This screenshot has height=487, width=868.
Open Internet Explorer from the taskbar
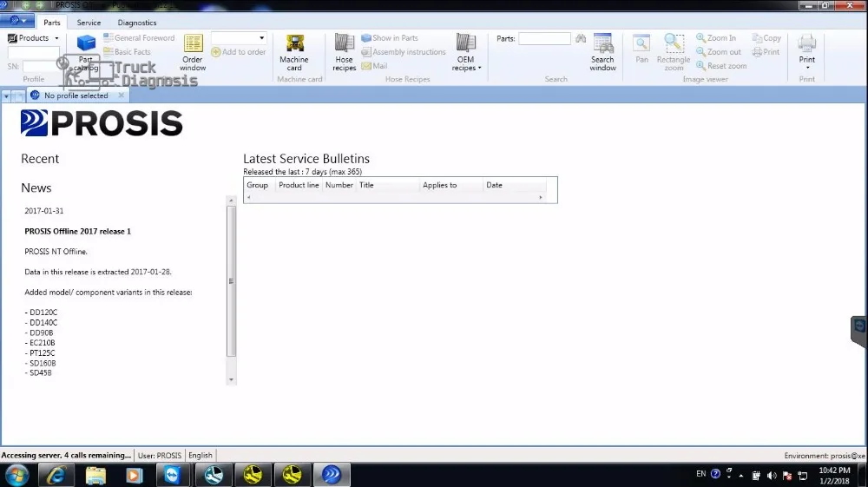pos(56,475)
